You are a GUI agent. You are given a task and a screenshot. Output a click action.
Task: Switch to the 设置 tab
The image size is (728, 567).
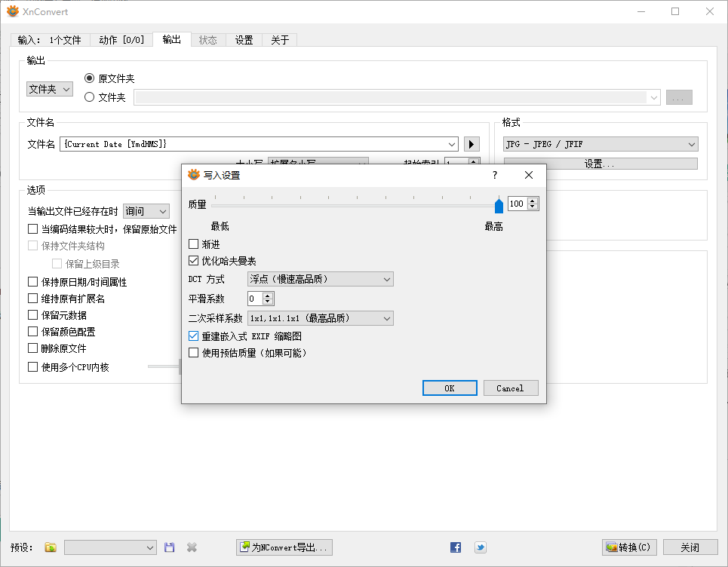244,40
